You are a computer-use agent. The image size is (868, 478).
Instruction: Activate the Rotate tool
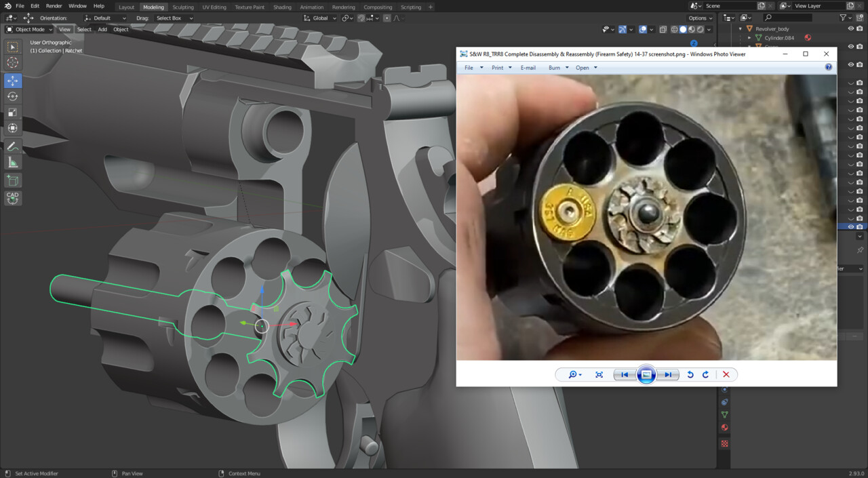point(13,96)
